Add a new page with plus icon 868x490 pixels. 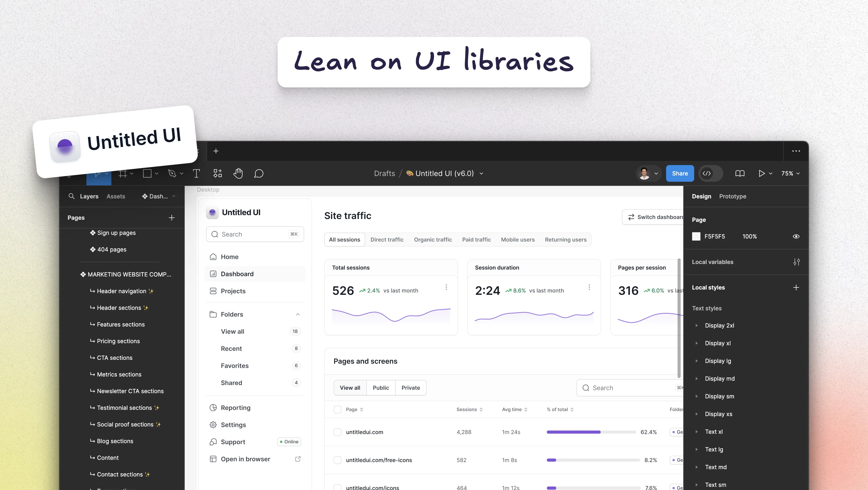click(x=171, y=217)
